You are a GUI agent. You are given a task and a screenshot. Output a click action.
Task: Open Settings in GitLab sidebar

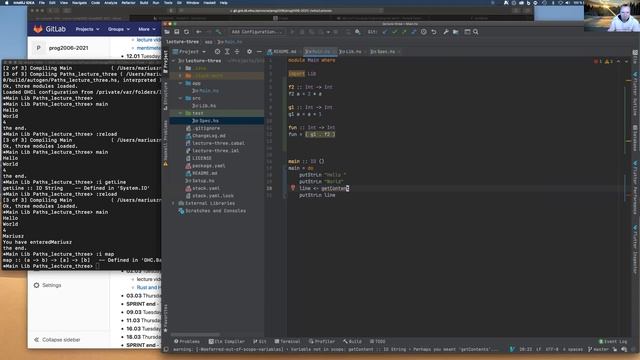48,285
